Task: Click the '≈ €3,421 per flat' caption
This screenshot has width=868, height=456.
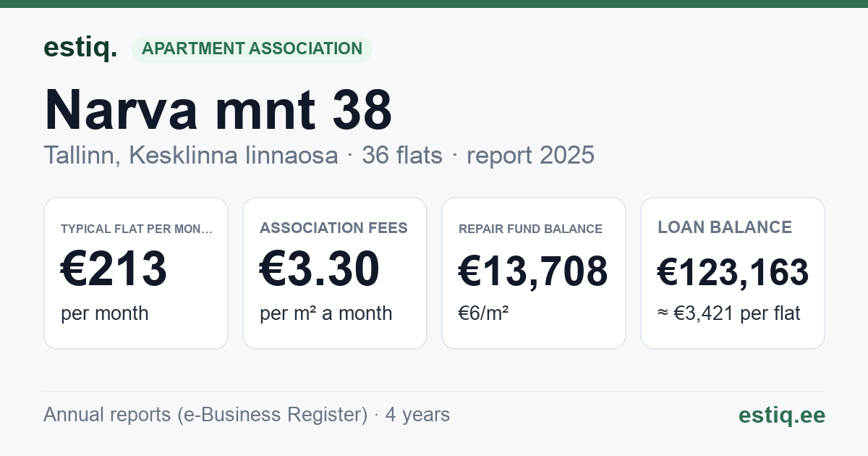Action: (x=728, y=314)
